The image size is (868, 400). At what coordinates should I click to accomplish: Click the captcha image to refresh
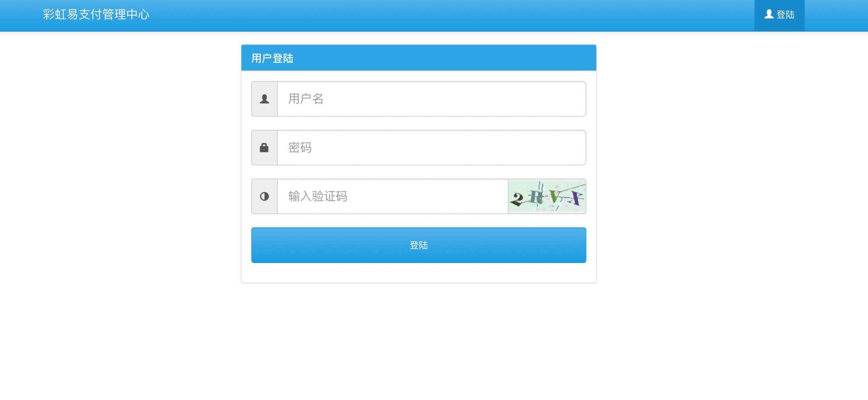pyautogui.click(x=547, y=196)
